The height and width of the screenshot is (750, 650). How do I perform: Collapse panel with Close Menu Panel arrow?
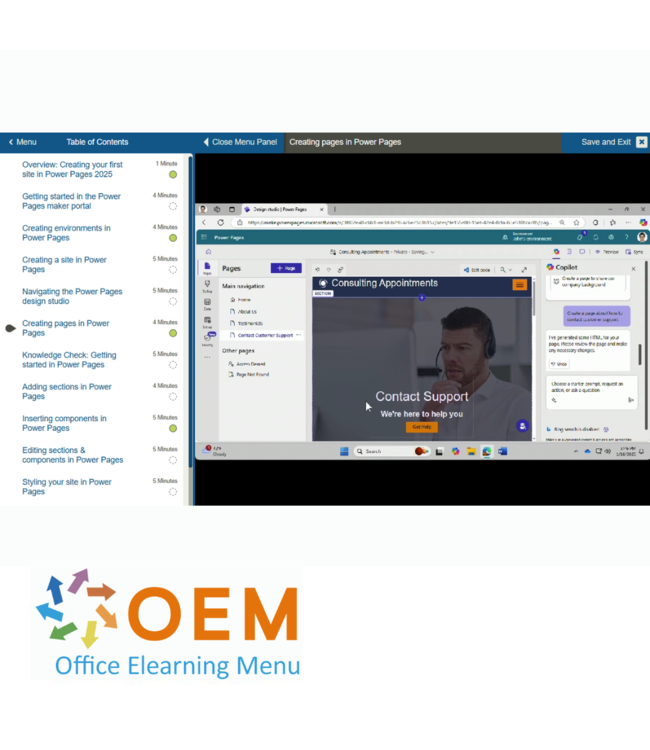[206, 142]
